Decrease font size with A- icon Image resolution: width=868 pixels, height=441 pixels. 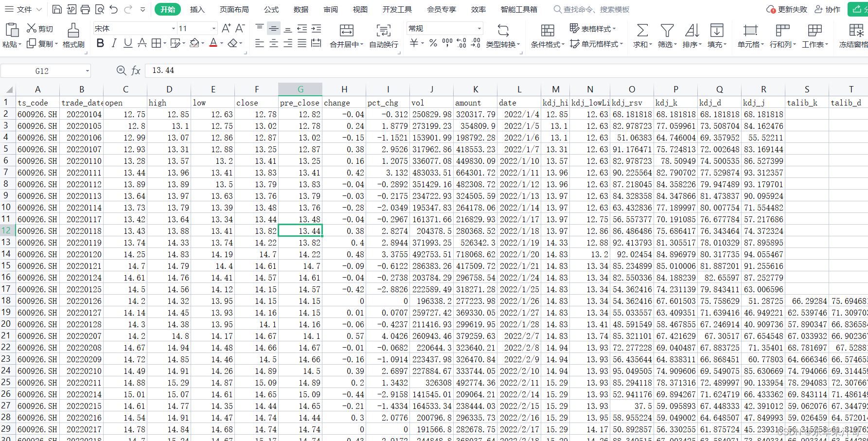pos(240,28)
